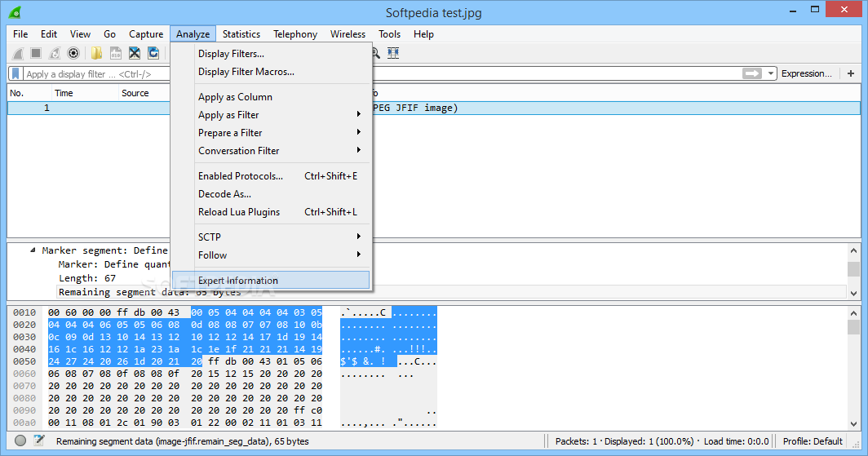Click the bookmark icon in display filter bar

pos(15,73)
